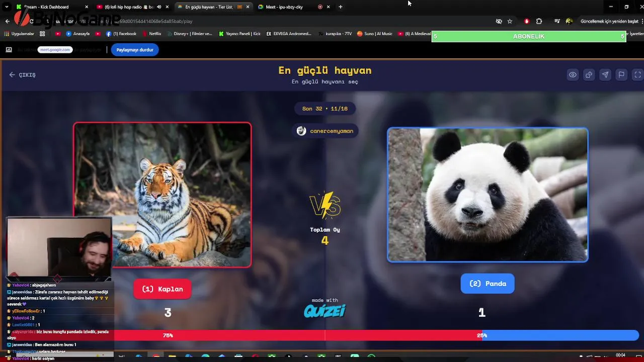Open the canercemyaman user chip
644x362 pixels.
[x=325, y=131]
